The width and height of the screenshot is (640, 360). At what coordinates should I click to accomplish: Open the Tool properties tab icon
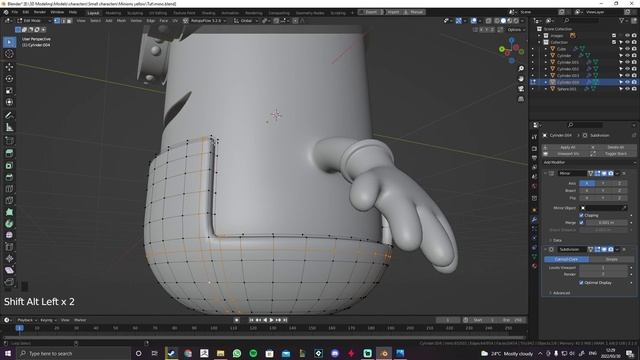pyautogui.click(x=534, y=137)
